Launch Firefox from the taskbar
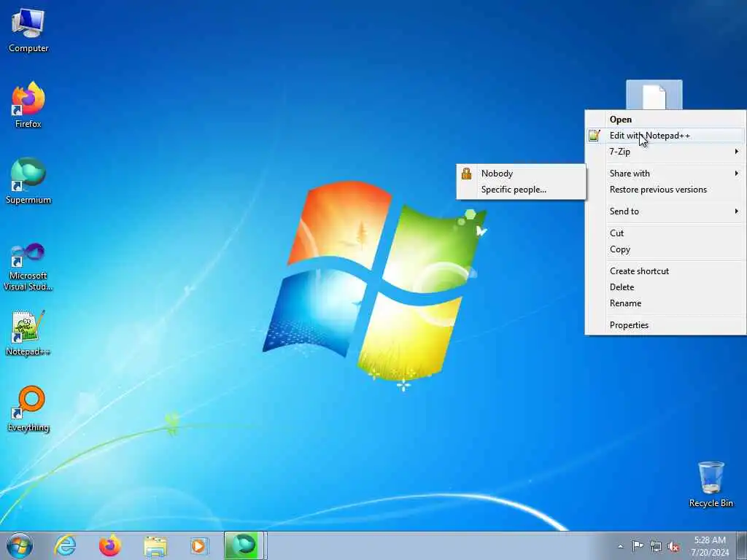 [109, 545]
